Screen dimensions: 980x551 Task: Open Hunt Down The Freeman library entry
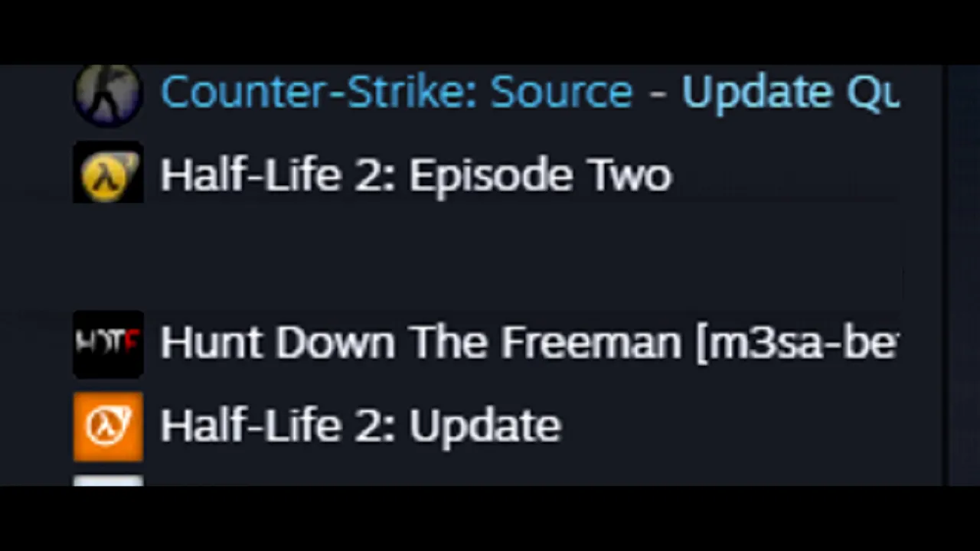pyautogui.click(x=486, y=343)
